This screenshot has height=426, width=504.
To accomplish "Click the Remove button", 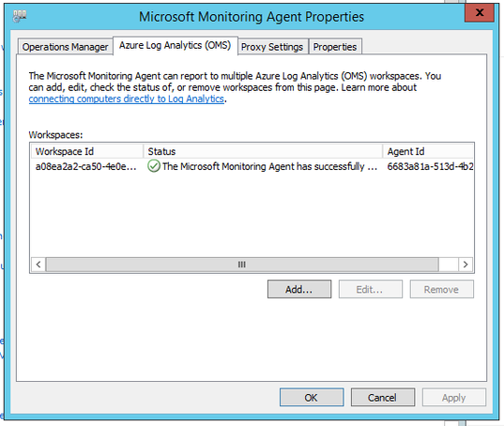I will coord(441,289).
